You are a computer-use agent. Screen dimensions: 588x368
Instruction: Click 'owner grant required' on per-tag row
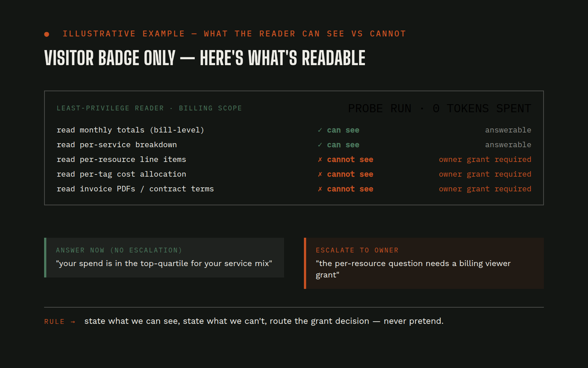(x=485, y=174)
